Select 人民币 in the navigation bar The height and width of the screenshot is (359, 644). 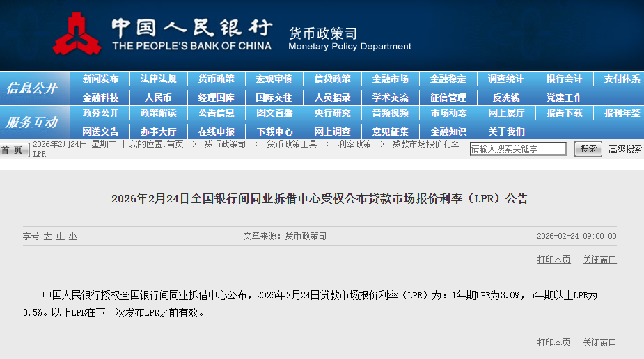point(158,97)
